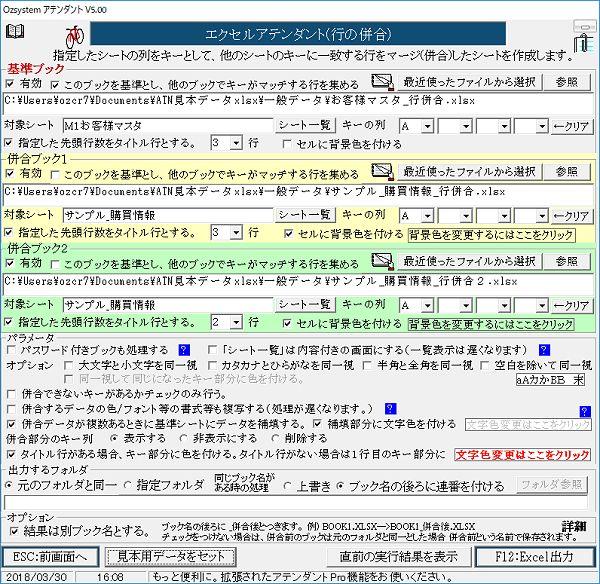Click 対象シート field M1お客様マスタ
Image resolution: width=600 pixels, height=584 pixels.
click(x=168, y=126)
